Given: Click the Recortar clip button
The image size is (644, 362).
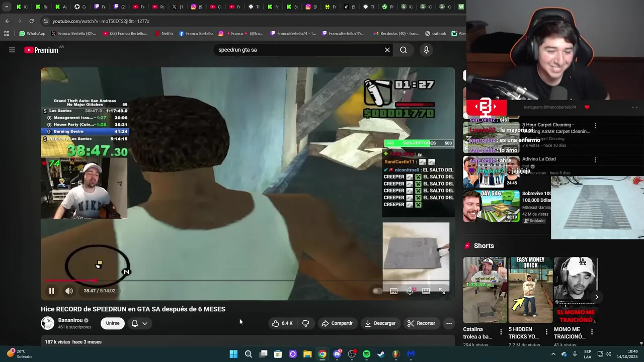Looking at the screenshot, I should coord(421,323).
